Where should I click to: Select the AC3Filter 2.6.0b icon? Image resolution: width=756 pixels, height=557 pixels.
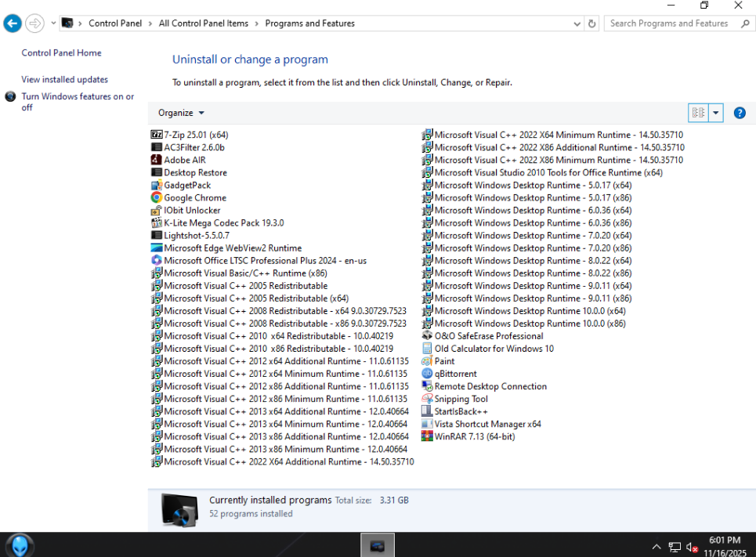pyautogui.click(x=156, y=147)
